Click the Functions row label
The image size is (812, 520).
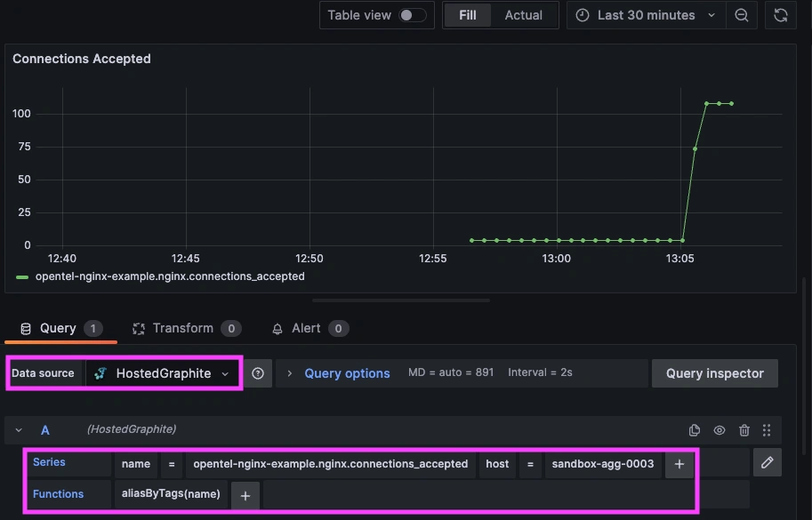(x=58, y=494)
